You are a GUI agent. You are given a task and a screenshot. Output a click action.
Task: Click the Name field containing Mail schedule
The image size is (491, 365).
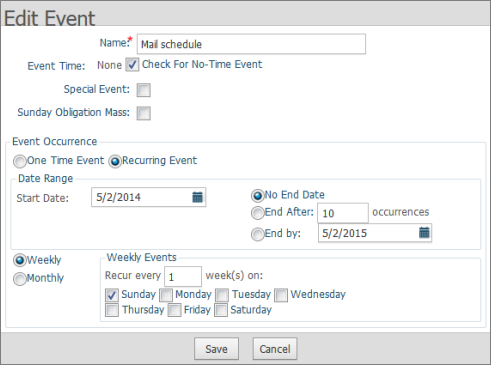[251, 44]
